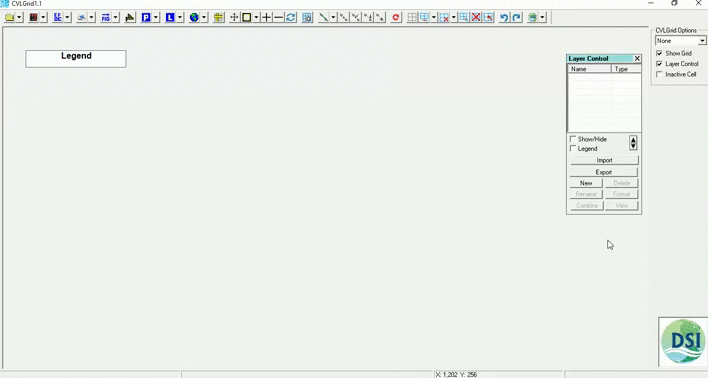Toggle the Layer Control checkbox

click(x=659, y=64)
